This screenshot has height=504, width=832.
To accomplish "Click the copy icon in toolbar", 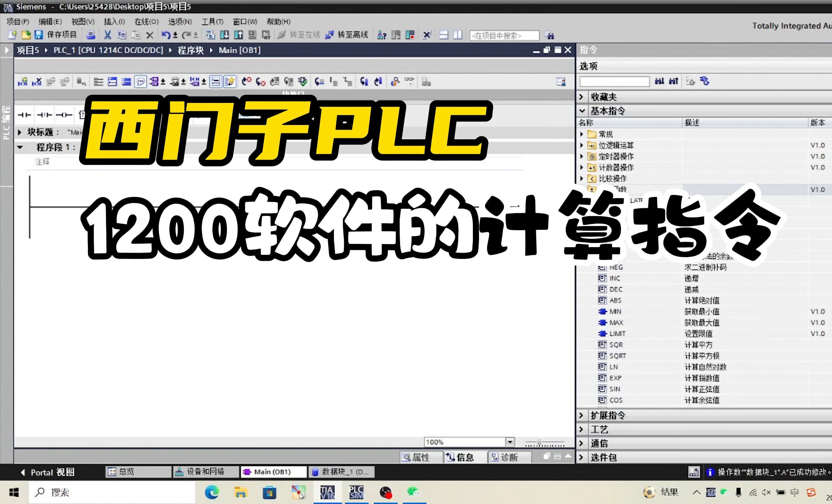I will tap(121, 35).
